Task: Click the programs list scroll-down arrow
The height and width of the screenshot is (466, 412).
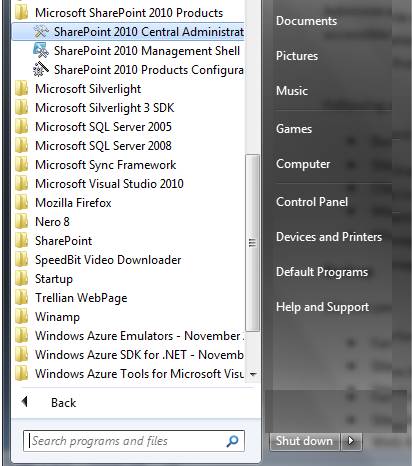Action: pos(253,374)
